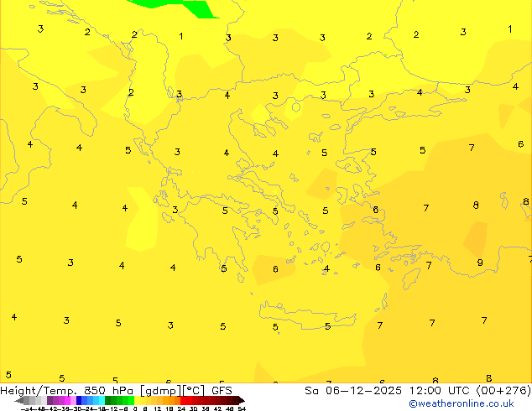Image resolution: width=532 pixels, height=411 pixels.
Task: Click the 'GFS' model label
Action: (x=222, y=390)
